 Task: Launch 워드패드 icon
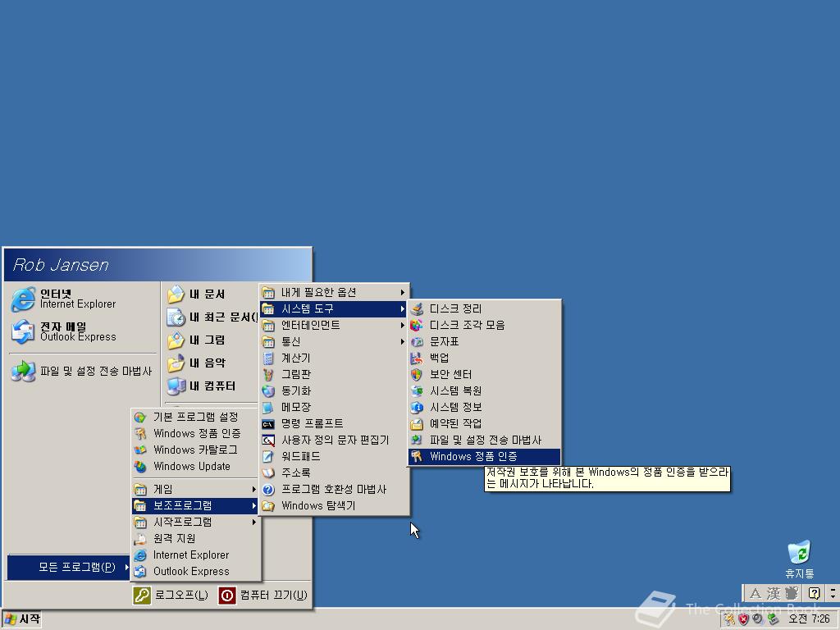click(x=268, y=456)
